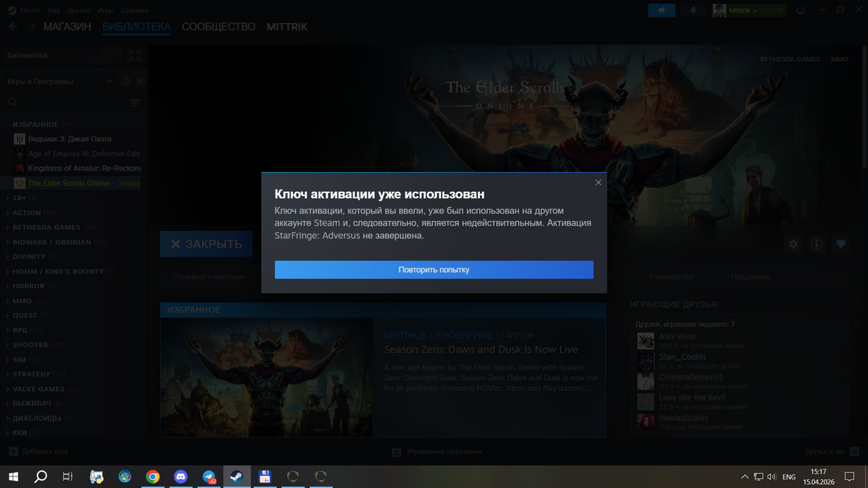Open Stan_Contin friend avatar
The width and height of the screenshot is (868, 488).
click(646, 361)
